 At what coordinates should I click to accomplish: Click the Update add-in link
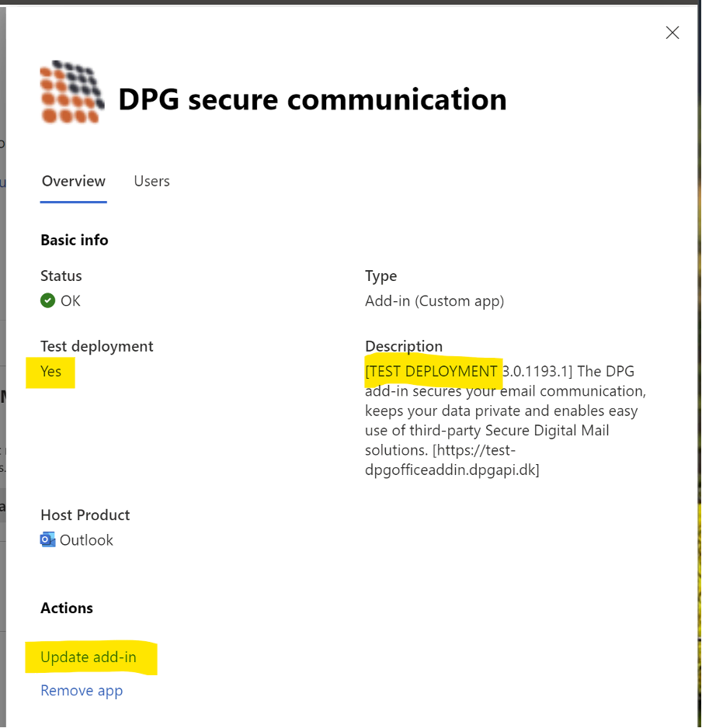pos(89,657)
